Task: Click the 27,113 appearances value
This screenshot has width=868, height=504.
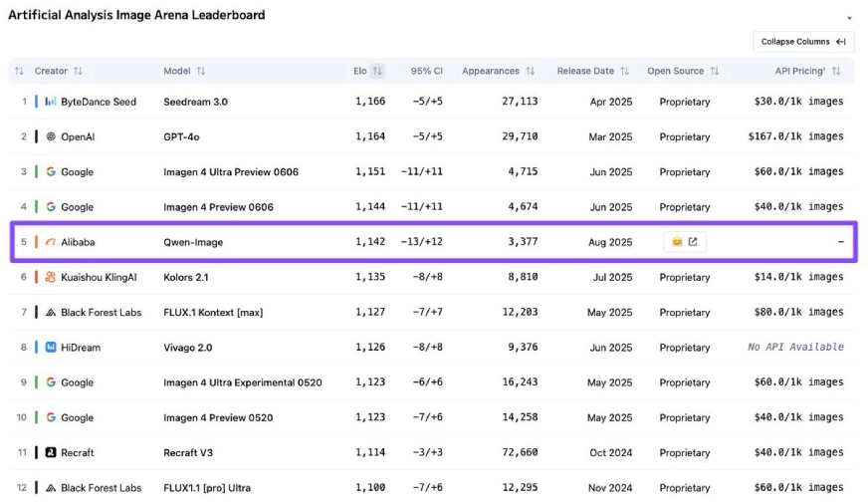Action: [520, 102]
